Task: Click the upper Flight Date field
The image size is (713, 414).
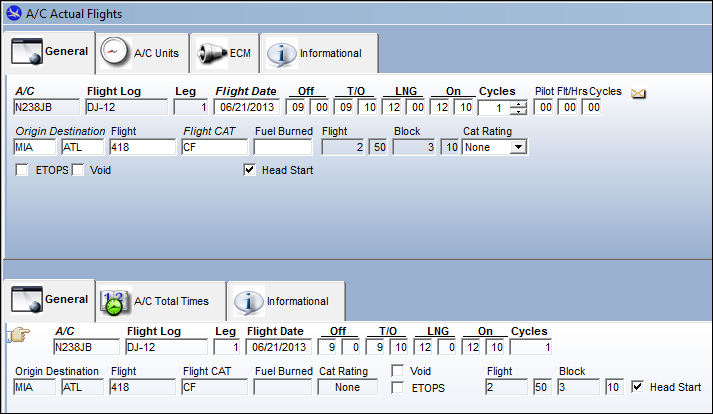Action: point(246,107)
